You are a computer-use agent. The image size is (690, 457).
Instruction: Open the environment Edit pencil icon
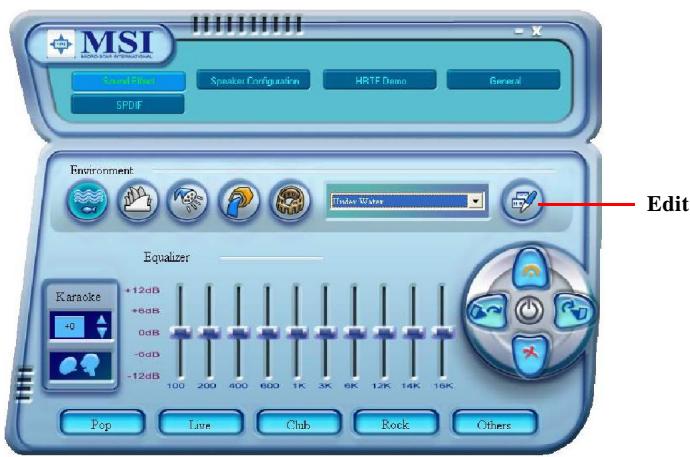point(523,201)
